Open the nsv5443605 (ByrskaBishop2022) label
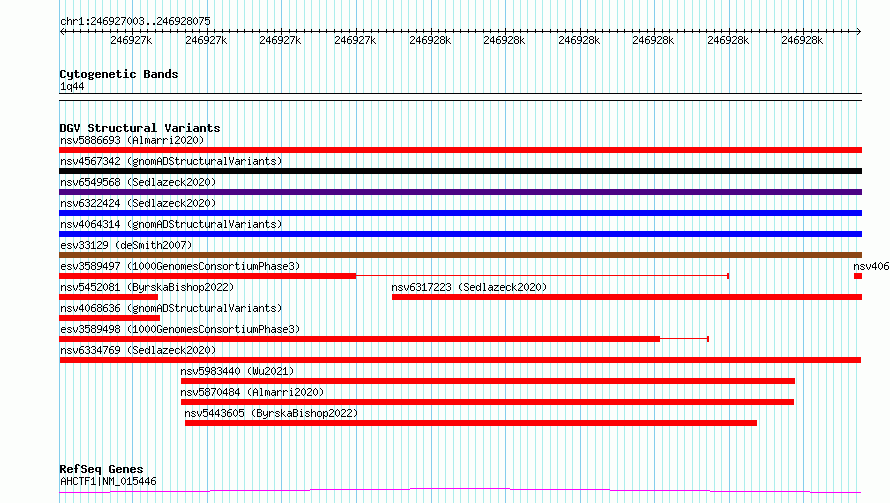The height and width of the screenshot is (503, 890). [x=271, y=413]
